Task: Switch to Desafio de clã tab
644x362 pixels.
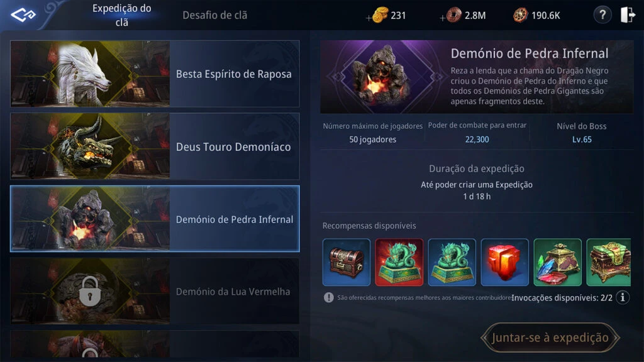Action: pos(215,15)
